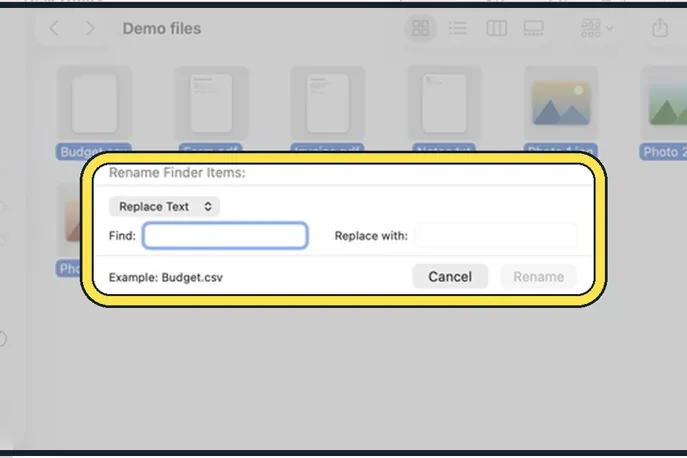This screenshot has height=458, width=687.
Task: Go back with the Finder back arrow
Action: 53,28
